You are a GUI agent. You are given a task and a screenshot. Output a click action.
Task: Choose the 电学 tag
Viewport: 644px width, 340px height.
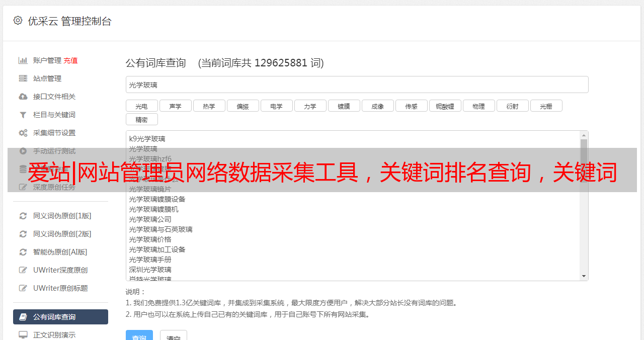tap(277, 106)
